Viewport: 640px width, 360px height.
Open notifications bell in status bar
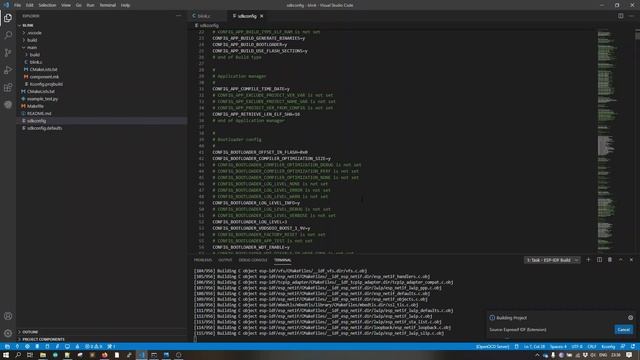633,347
